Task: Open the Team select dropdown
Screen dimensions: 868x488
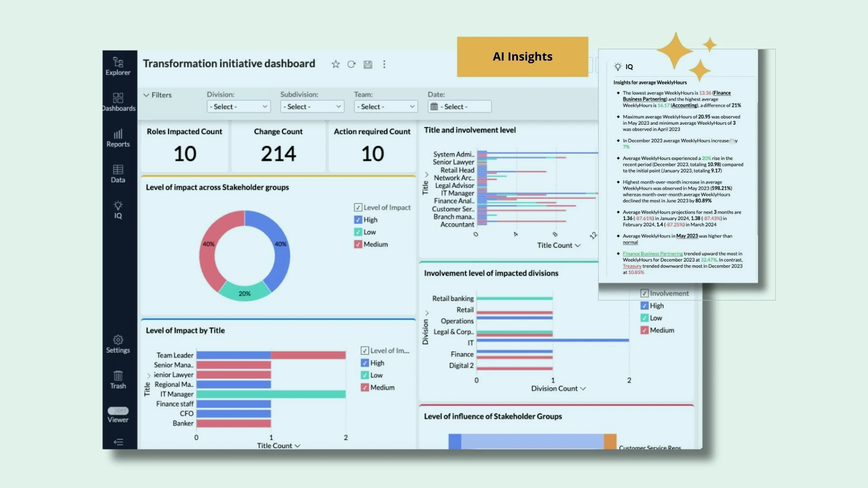Action: (x=386, y=106)
